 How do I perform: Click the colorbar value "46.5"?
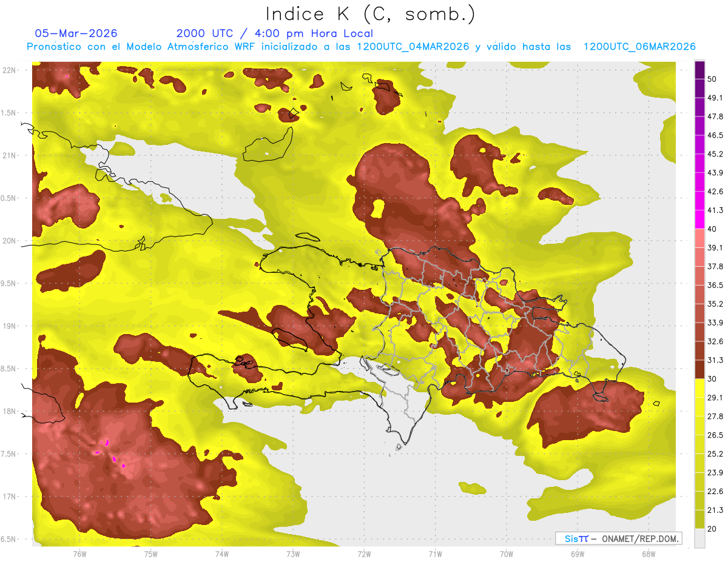(x=716, y=135)
